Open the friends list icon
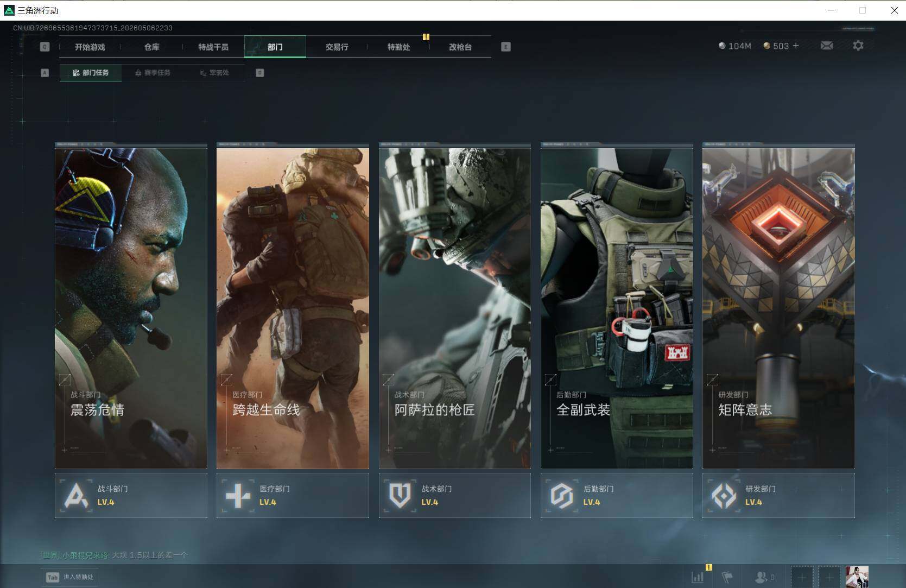Viewport: 906px width, 588px height. (762, 577)
